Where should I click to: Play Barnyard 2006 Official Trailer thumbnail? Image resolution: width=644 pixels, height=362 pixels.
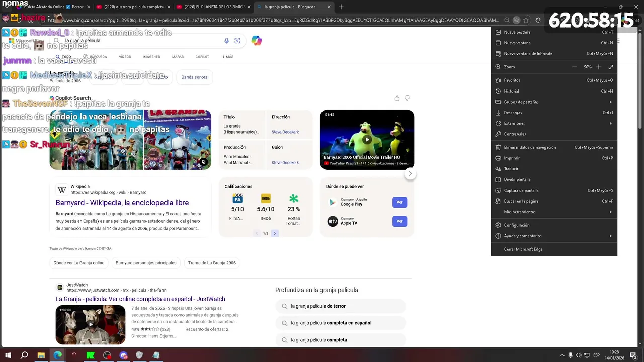367,139
